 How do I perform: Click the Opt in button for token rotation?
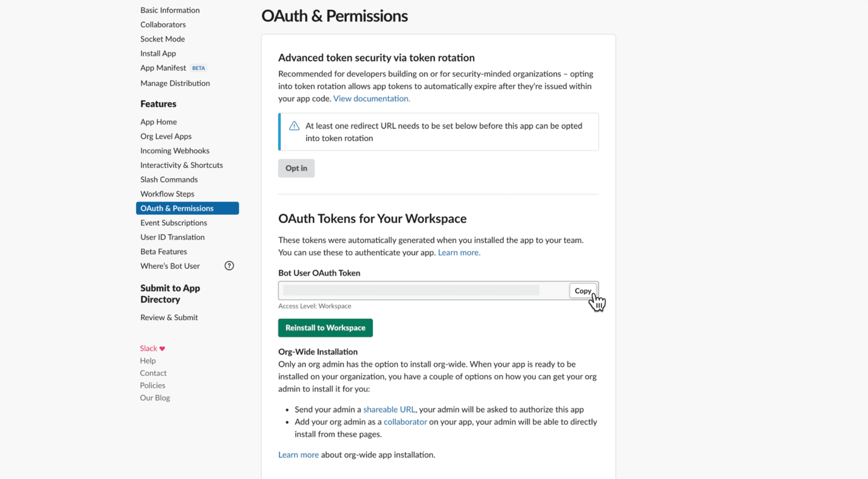(x=296, y=168)
